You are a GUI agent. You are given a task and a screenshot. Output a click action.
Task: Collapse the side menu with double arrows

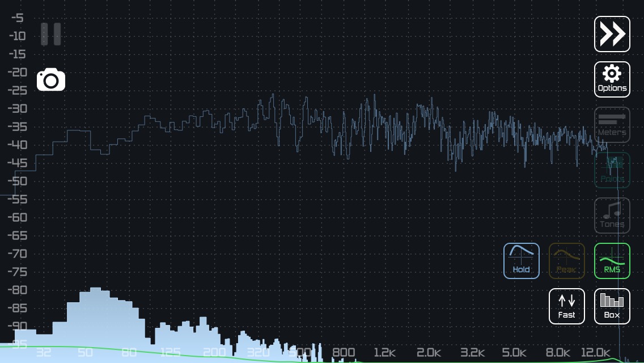[612, 34]
